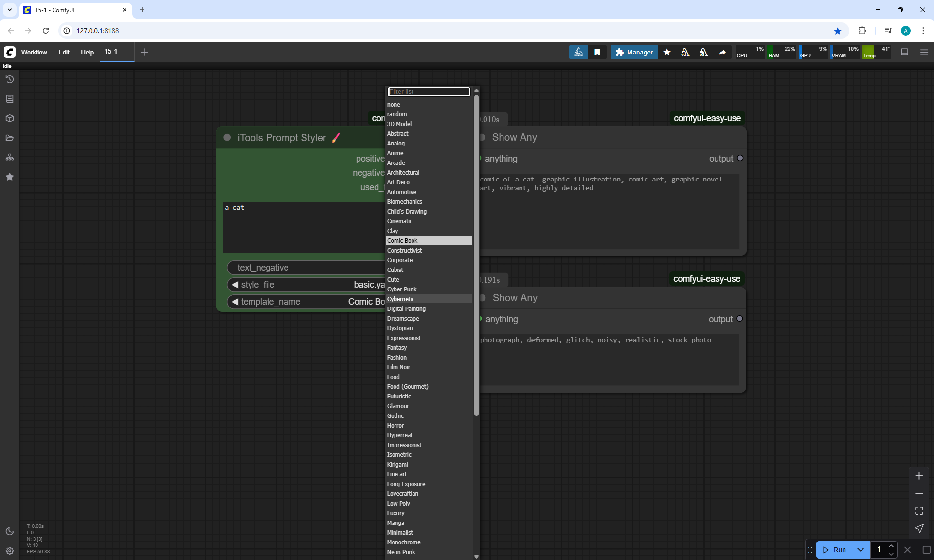The width and height of the screenshot is (934, 560).
Task: Open the node library sidebar icon
Action: 10,99
